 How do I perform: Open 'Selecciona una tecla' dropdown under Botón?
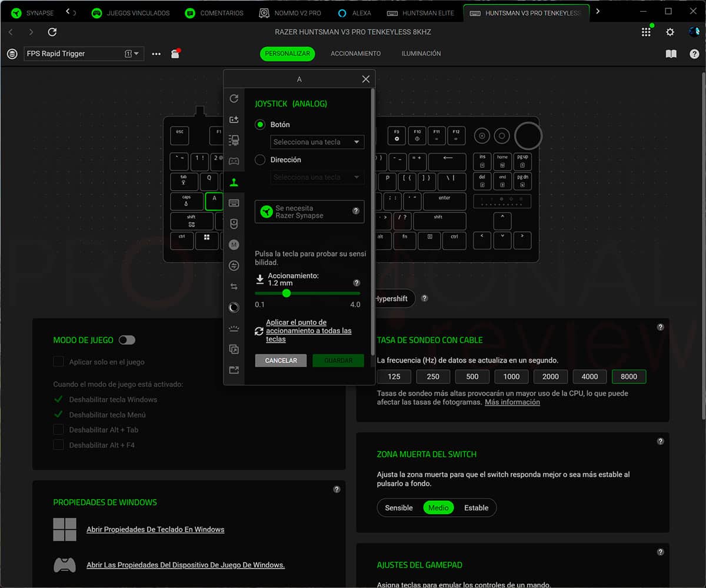click(317, 142)
